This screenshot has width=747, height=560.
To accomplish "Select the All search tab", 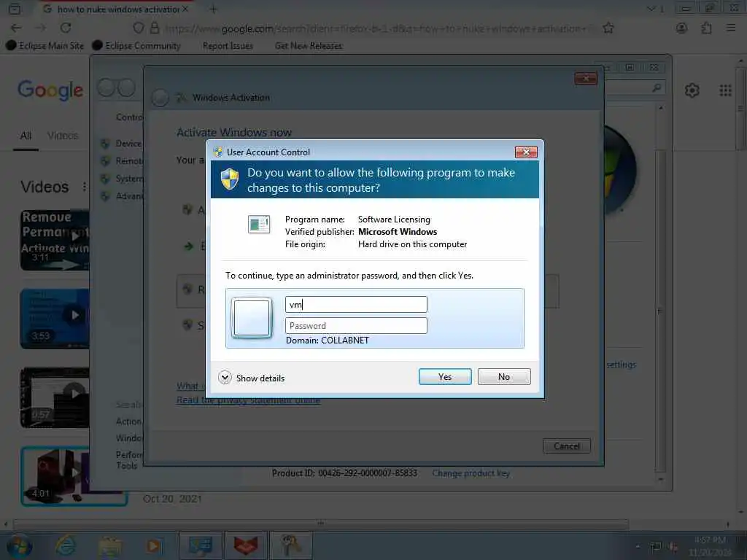I will (x=26, y=136).
